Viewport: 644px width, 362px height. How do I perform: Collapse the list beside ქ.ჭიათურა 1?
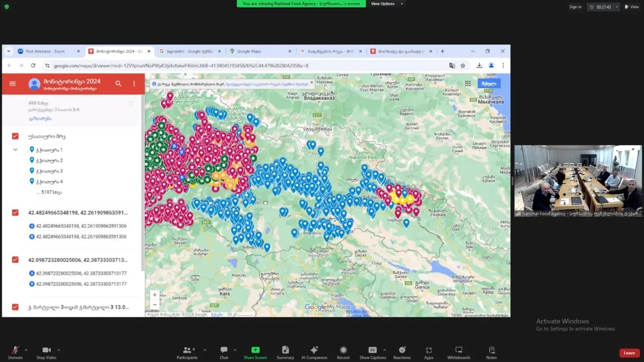pos(15,149)
